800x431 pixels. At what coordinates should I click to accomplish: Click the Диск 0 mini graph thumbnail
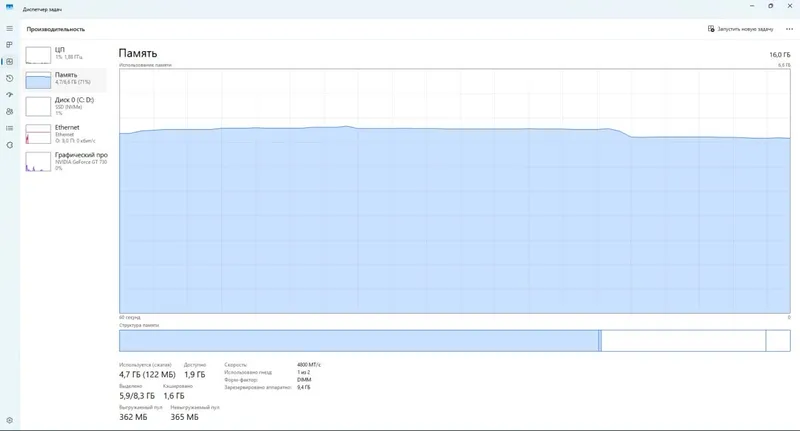click(38, 107)
